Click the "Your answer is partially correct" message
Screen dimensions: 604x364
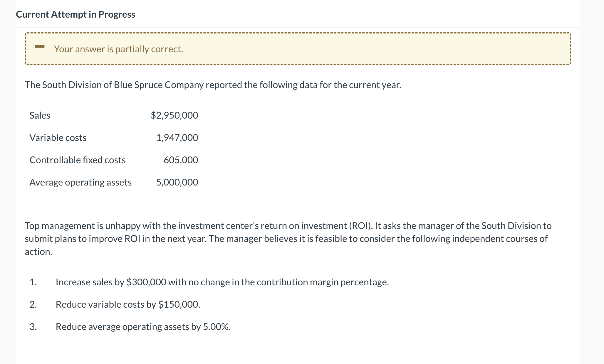point(118,49)
